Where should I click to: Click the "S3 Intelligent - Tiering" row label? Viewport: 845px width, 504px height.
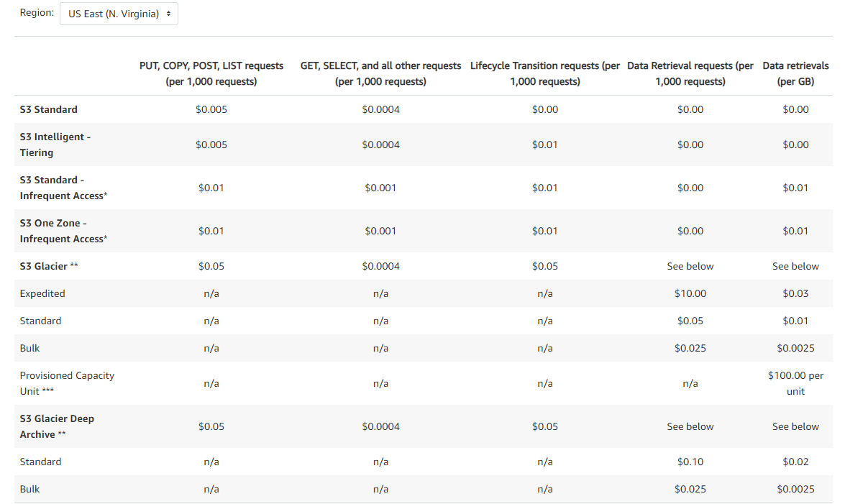(55, 144)
